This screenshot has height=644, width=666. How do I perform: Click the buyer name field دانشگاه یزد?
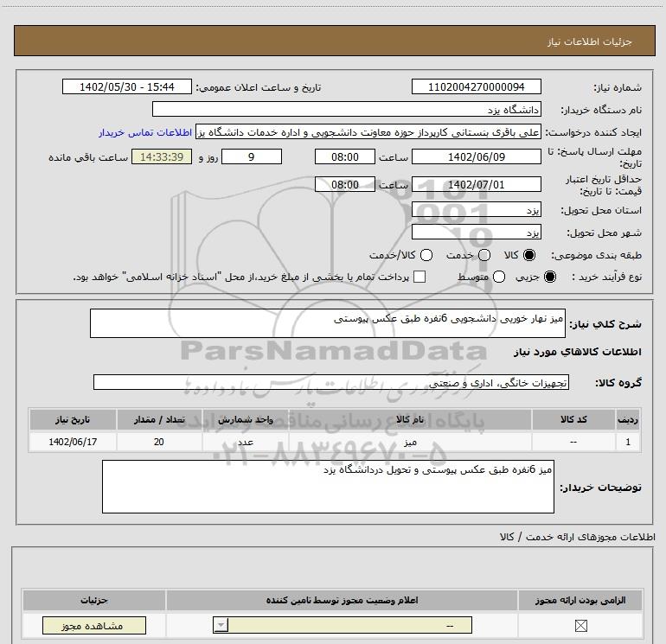coord(347,109)
